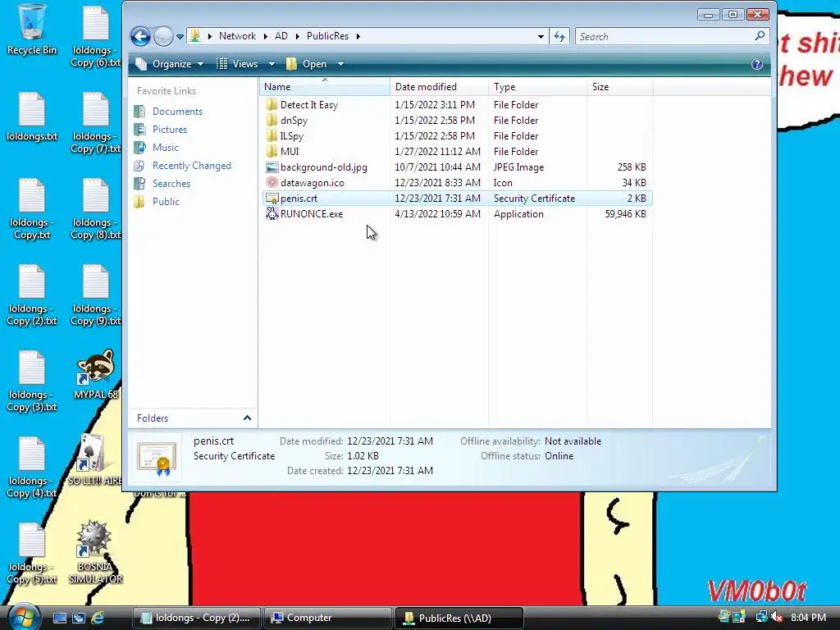Viewport: 840px width, 630px height.
Task: Open Recently Changed in Favorite Links
Action: (191, 166)
